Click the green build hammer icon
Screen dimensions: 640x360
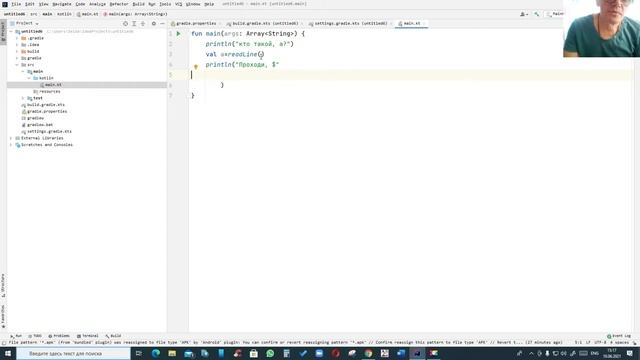537,14
